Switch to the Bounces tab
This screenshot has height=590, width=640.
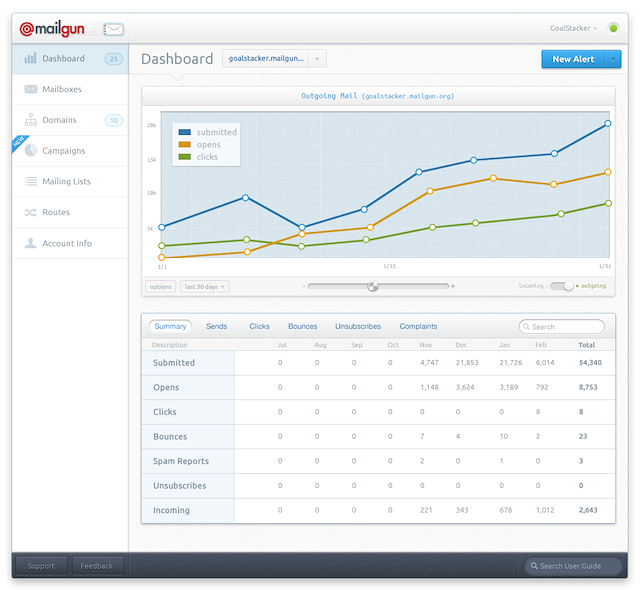(302, 326)
